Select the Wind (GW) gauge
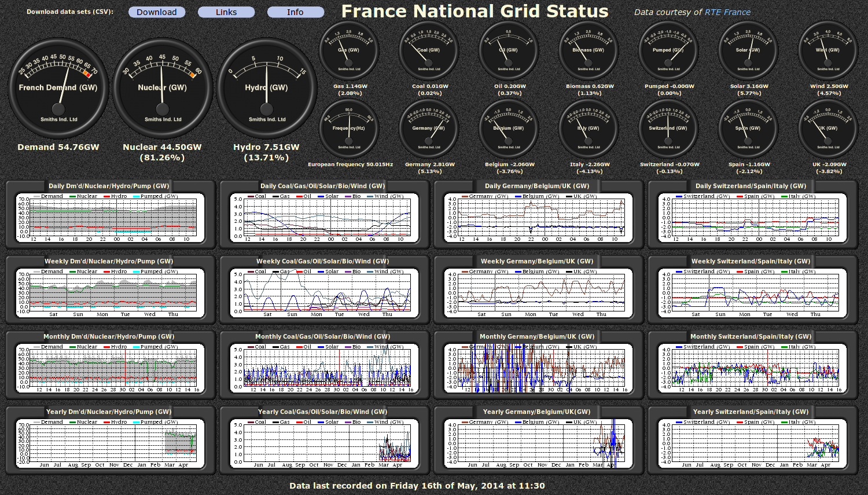868x495 pixels. (828, 50)
